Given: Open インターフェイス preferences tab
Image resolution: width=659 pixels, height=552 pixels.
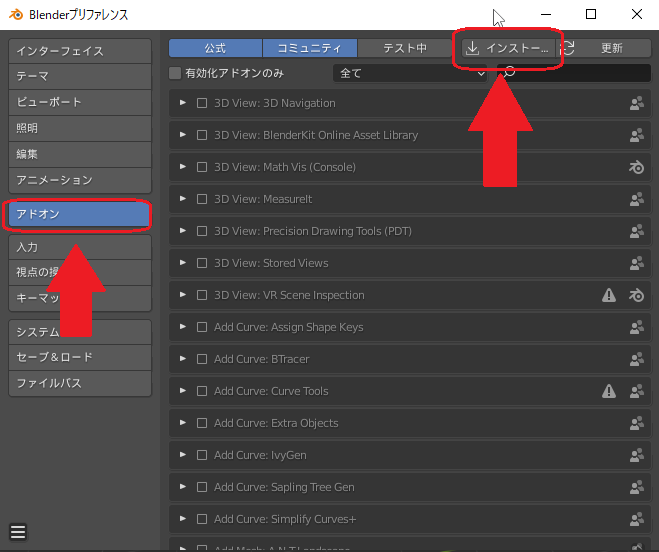Looking at the screenshot, I should 80,51.
